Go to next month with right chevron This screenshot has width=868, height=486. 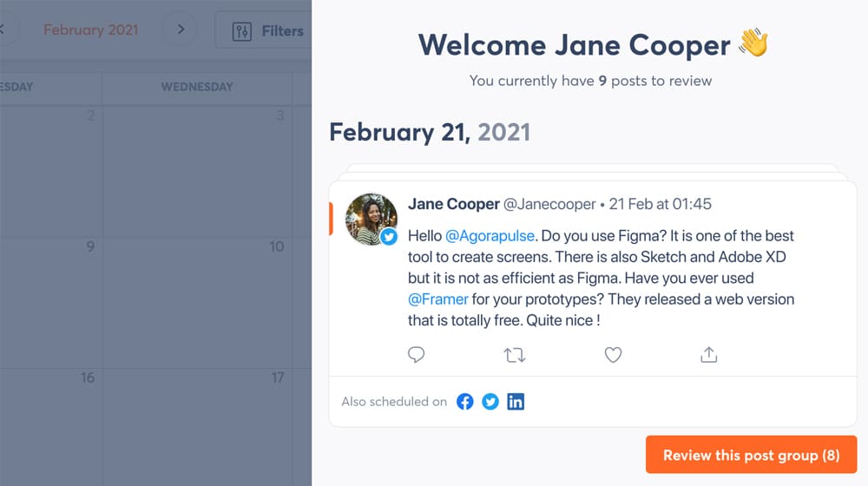(x=181, y=30)
